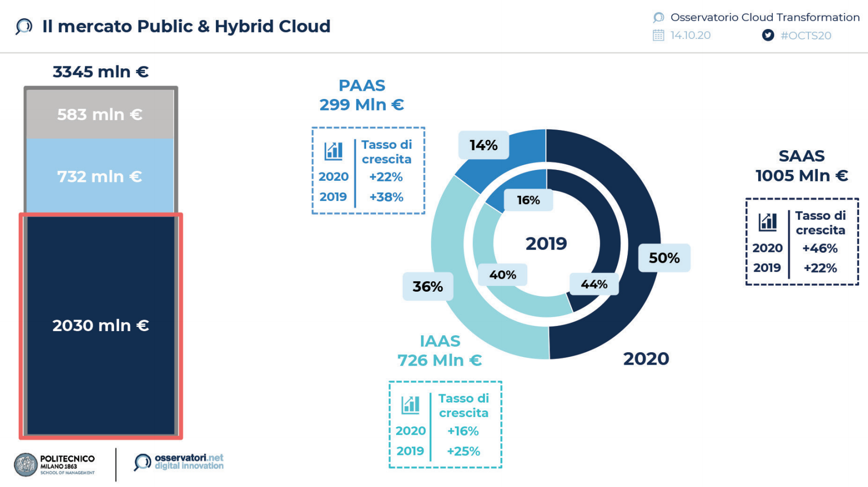Click the 2020 row label in the PAAS box
Screen dimensions: 868x487
[x=334, y=177]
